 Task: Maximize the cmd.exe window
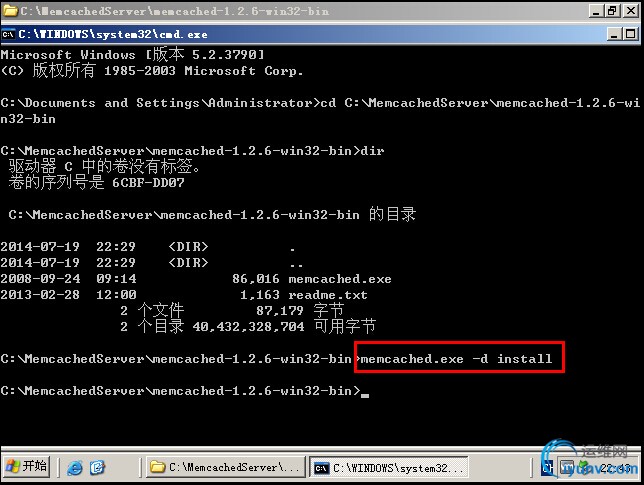click(630, 34)
